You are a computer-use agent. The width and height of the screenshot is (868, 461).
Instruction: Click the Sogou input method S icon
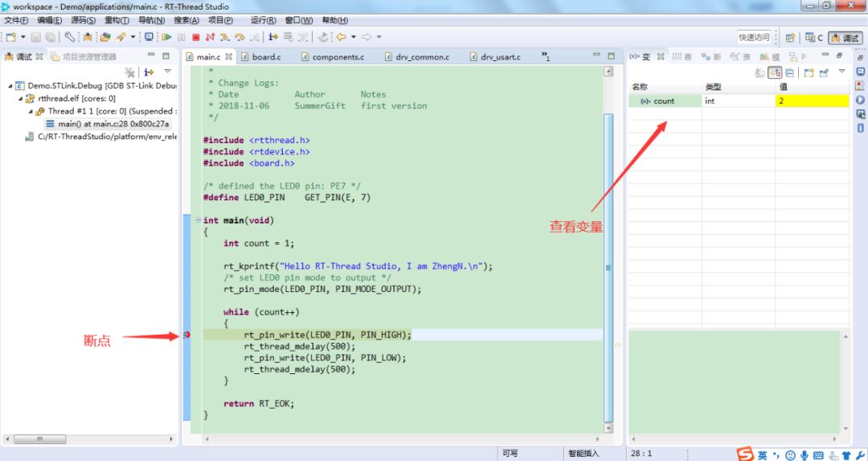(745, 455)
